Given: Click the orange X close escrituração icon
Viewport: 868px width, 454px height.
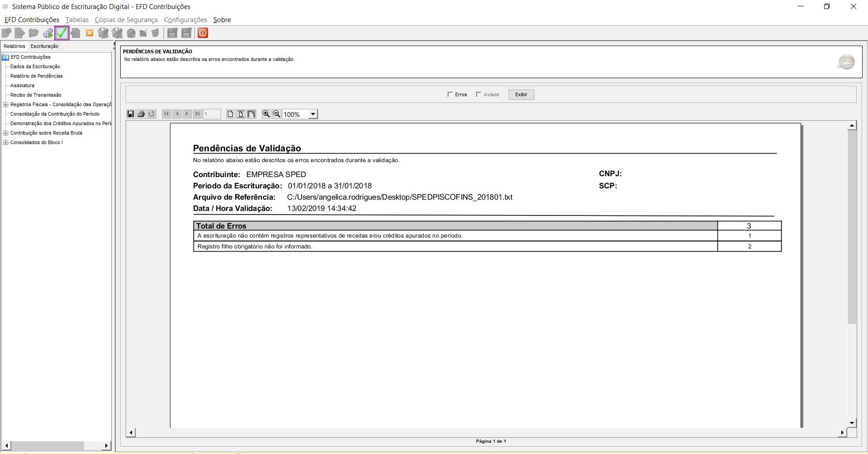Looking at the screenshot, I should (90, 33).
